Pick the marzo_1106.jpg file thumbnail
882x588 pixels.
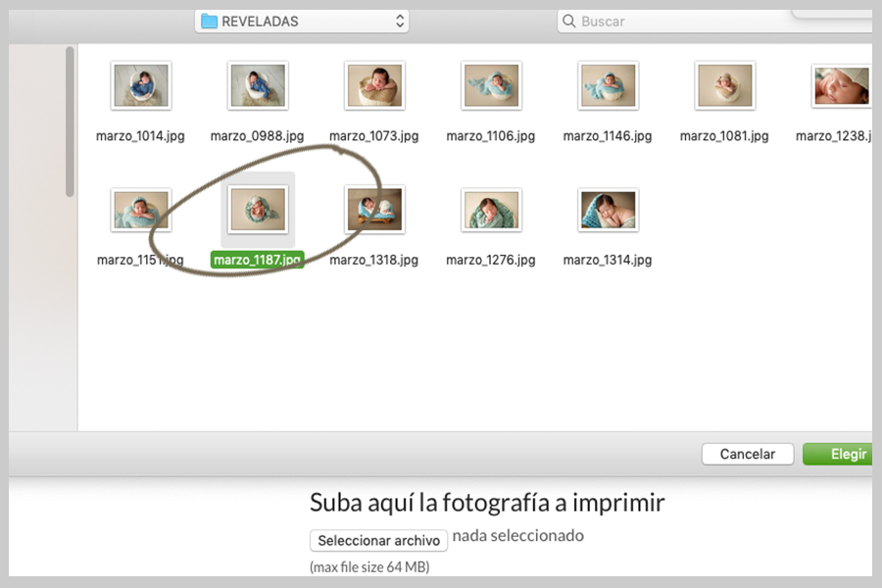[491, 86]
